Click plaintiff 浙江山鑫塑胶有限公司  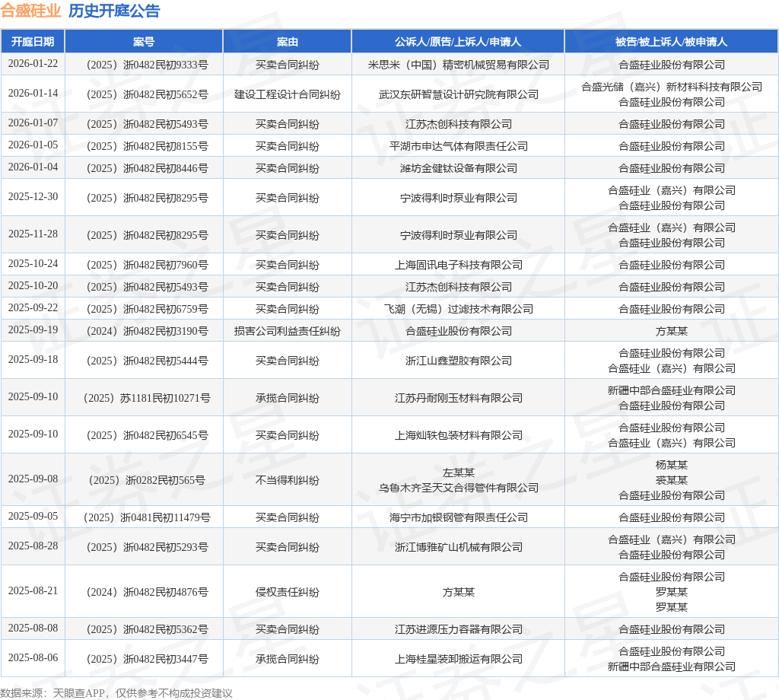458,361
